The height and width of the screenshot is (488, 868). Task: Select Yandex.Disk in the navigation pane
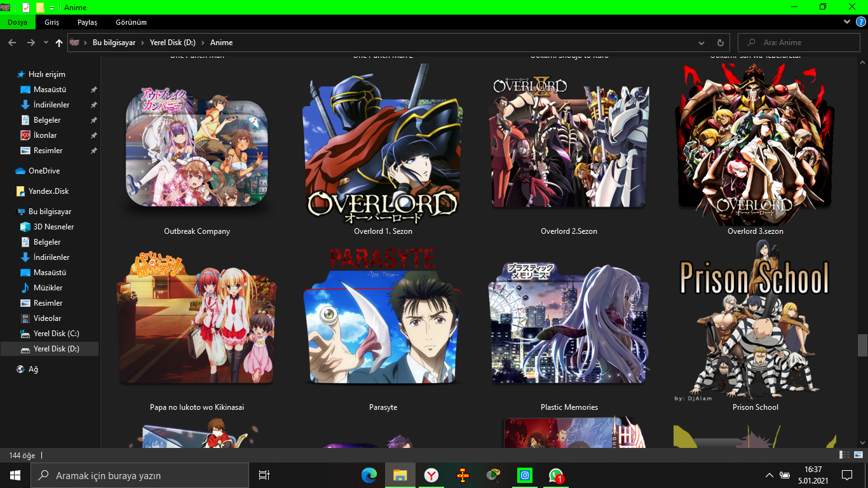48,191
